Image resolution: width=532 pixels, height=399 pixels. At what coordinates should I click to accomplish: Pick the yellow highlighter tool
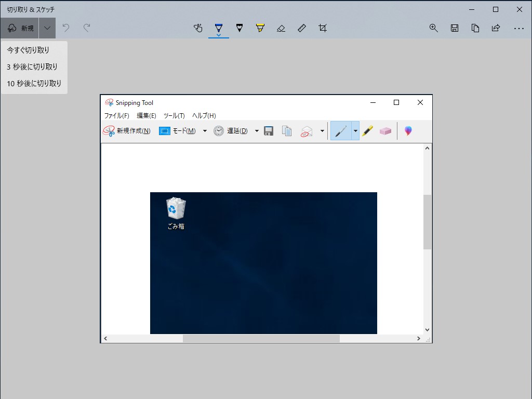(x=260, y=28)
